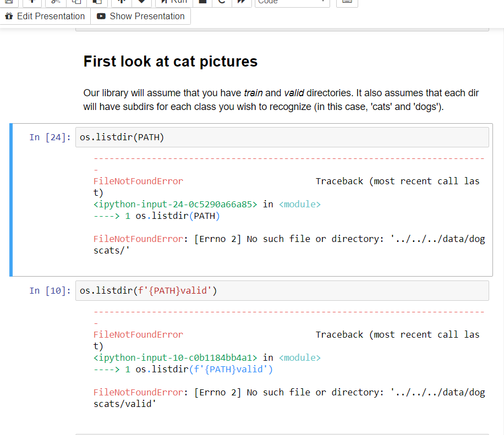
Task: Copy selected cells using the copy icon
Action: [76, 2]
